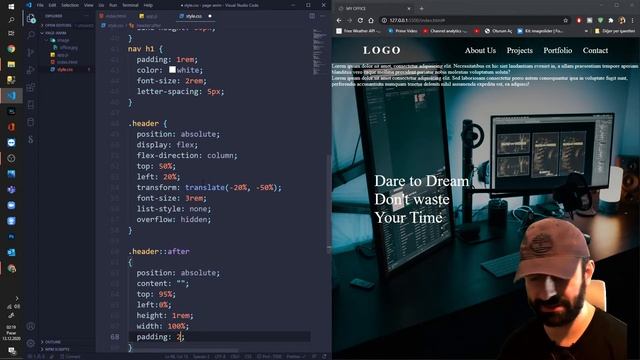Open the bookmarks overflow chevron in Chrome

(586, 31)
